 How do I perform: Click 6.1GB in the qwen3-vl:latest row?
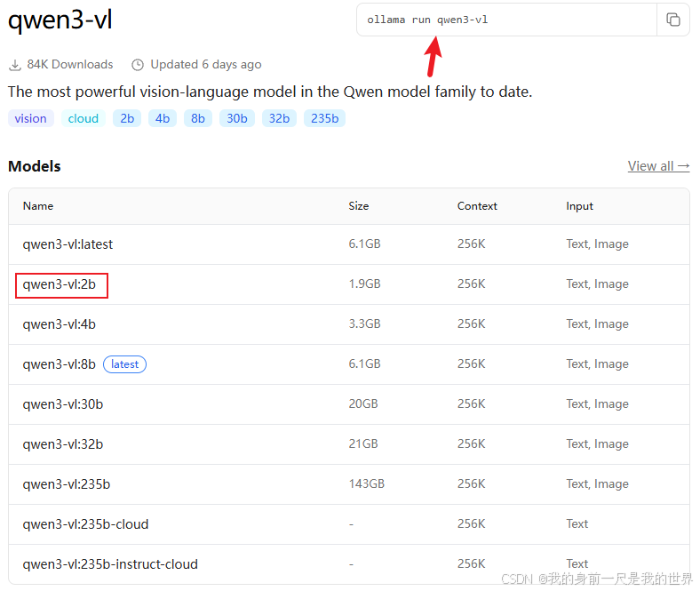tap(364, 244)
